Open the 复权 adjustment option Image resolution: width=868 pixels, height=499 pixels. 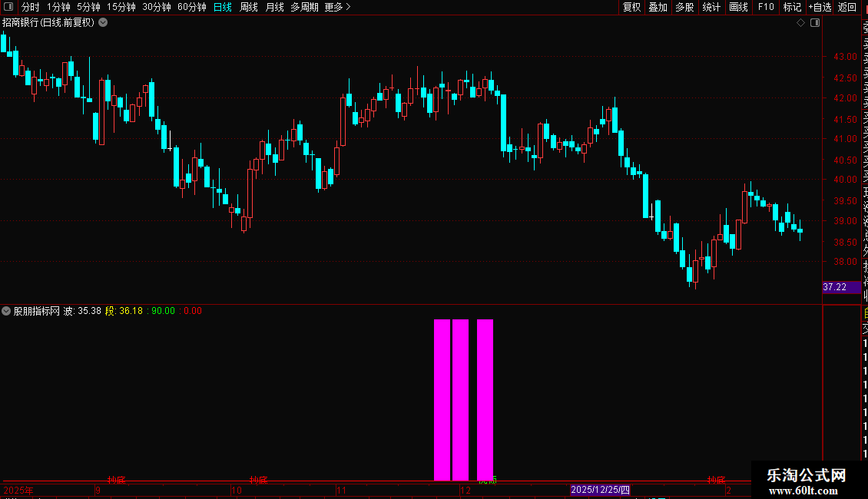point(631,7)
